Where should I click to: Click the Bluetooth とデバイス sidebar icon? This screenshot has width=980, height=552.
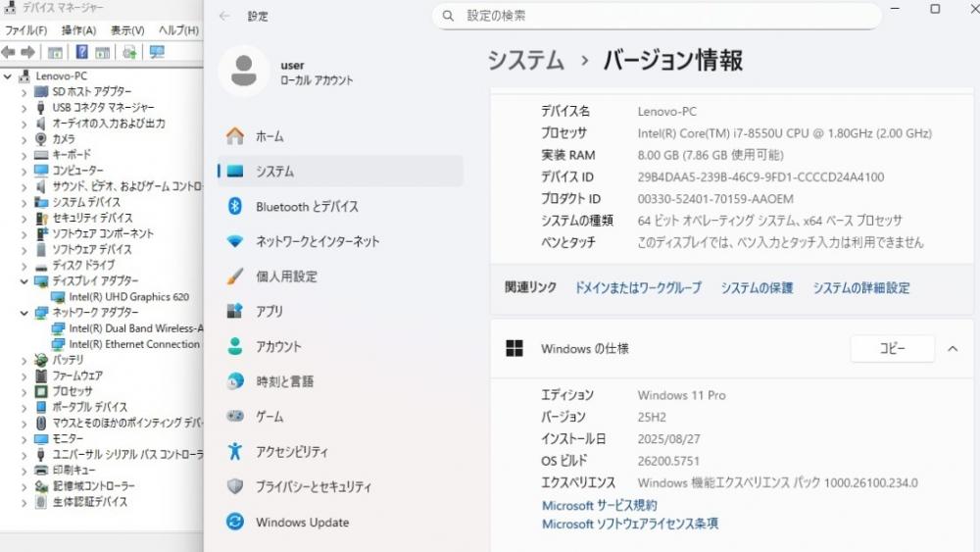point(235,206)
